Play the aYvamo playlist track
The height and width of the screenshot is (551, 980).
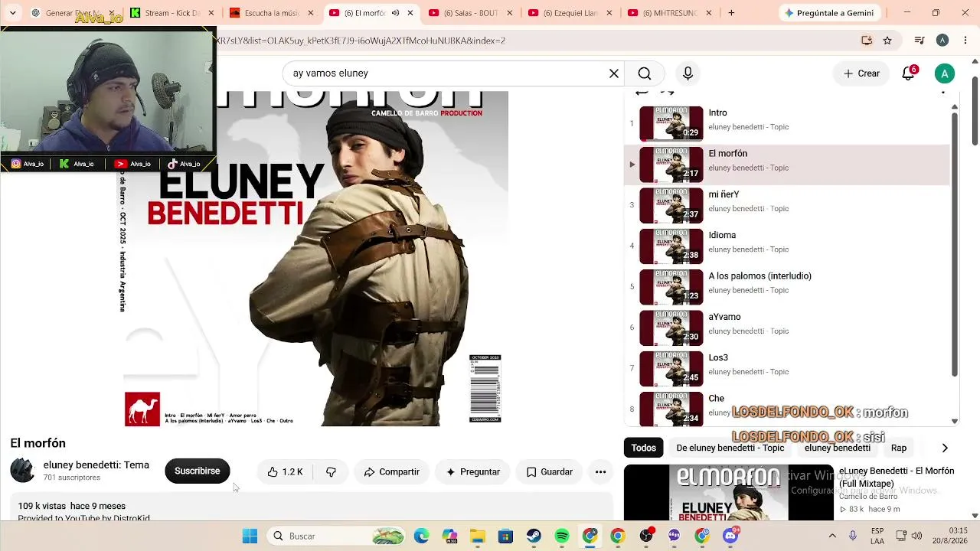pyautogui.click(x=787, y=327)
